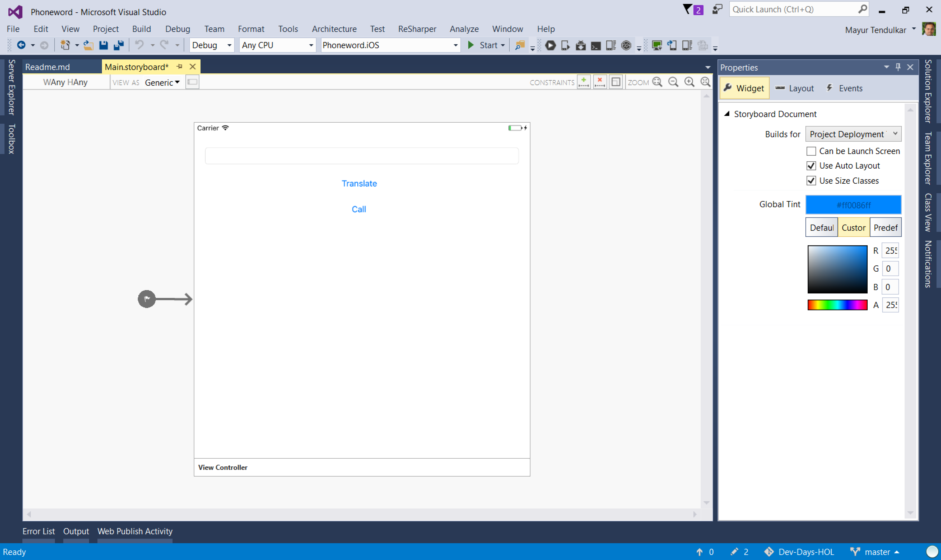Open the Phoneword.iOS startup project dropdown
941x560 pixels.
pos(391,45)
